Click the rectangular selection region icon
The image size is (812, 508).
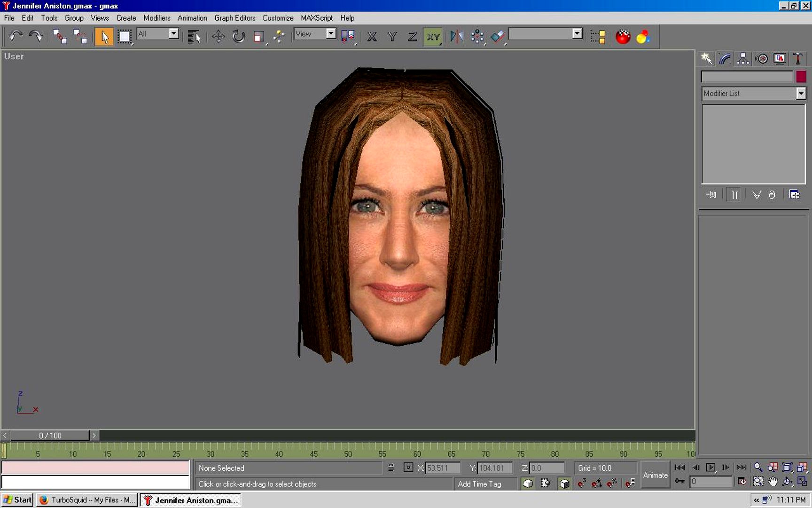(x=124, y=36)
